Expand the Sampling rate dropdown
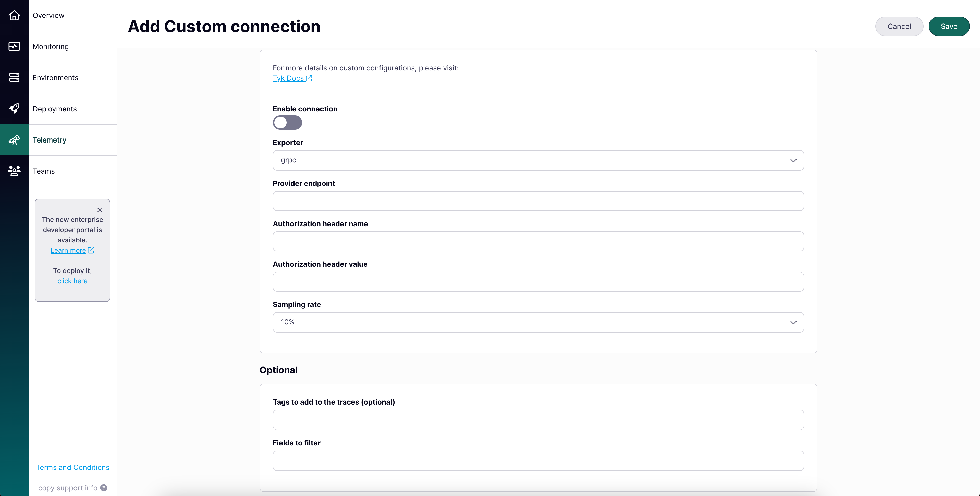Screen dimensions: 980x496 pos(538,322)
